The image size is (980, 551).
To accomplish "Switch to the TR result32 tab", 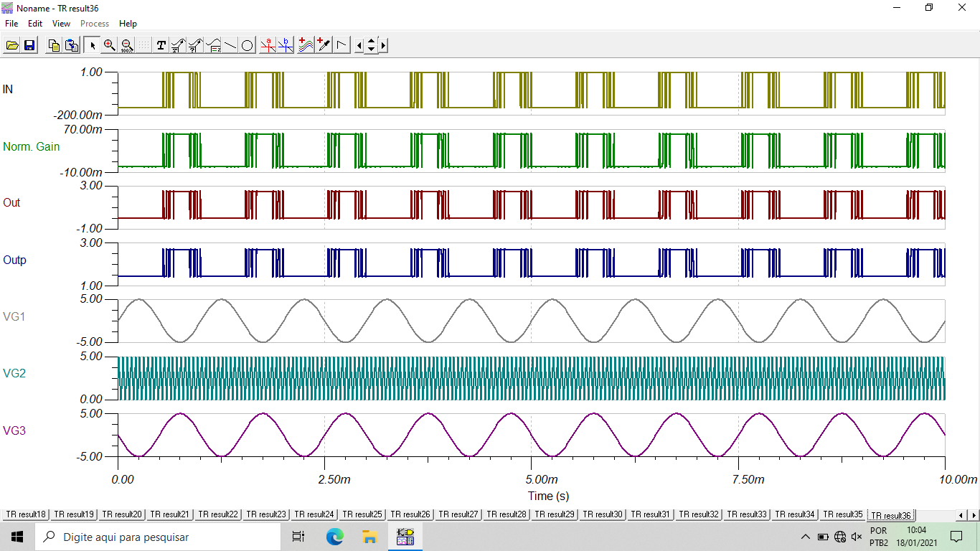I will tap(699, 514).
